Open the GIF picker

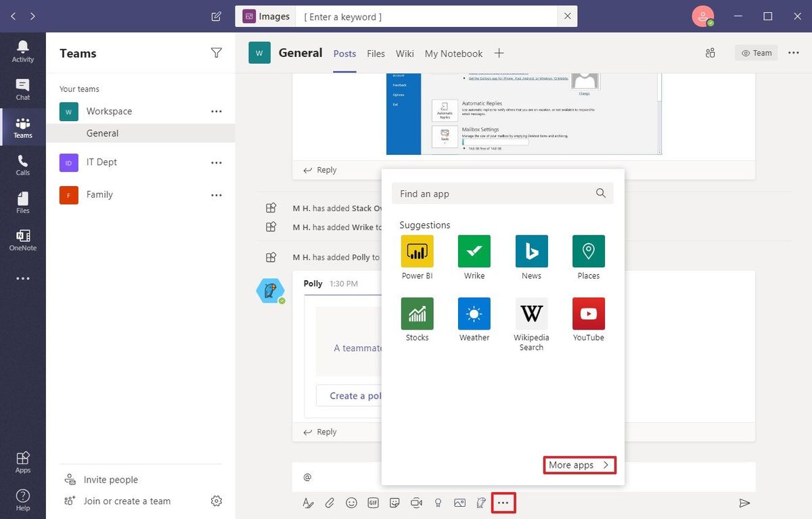click(x=373, y=503)
